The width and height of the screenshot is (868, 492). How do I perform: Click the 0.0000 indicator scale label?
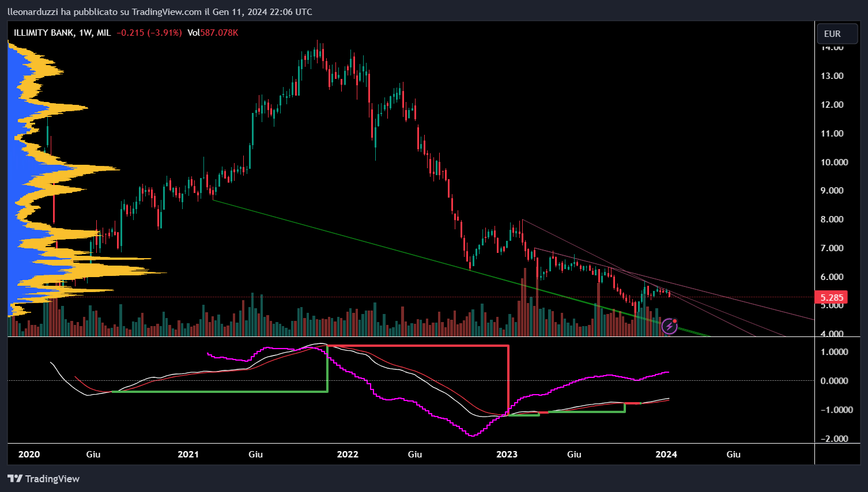click(835, 381)
